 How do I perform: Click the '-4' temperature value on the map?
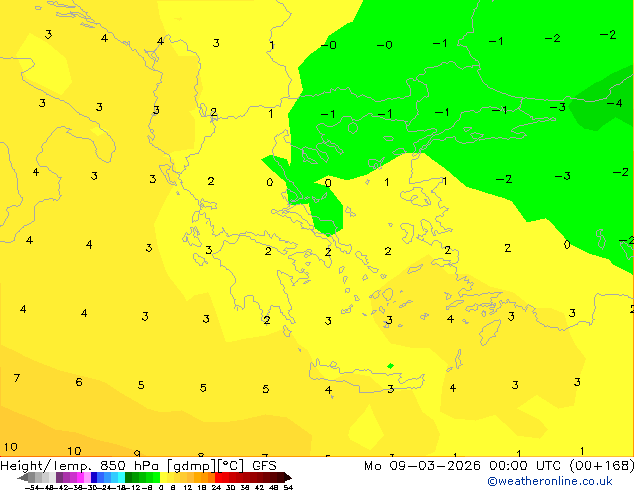[x=614, y=103]
